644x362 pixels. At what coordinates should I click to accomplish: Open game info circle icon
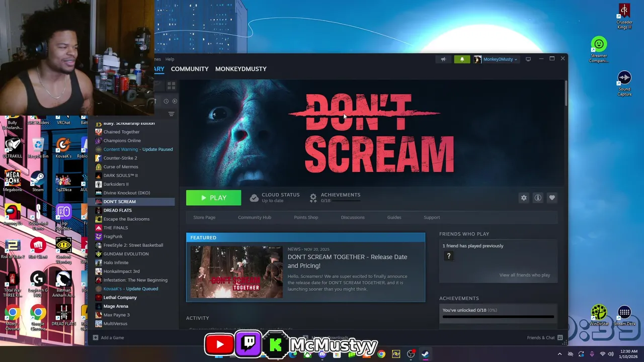(x=538, y=198)
